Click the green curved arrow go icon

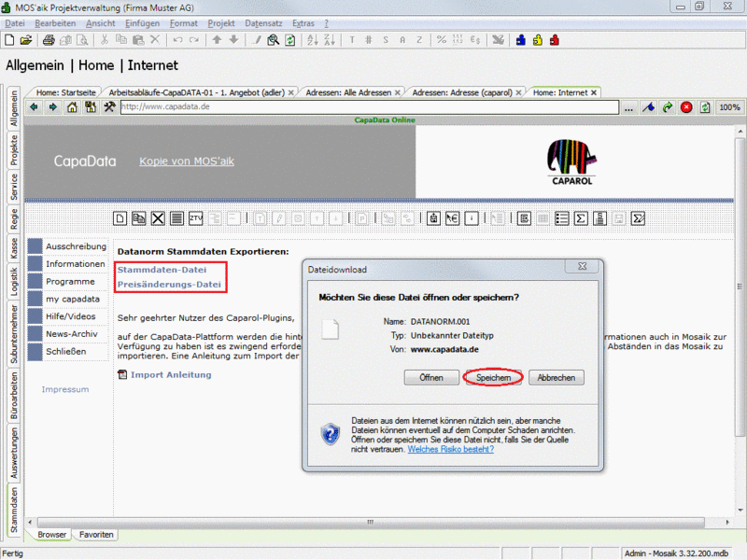668,107
